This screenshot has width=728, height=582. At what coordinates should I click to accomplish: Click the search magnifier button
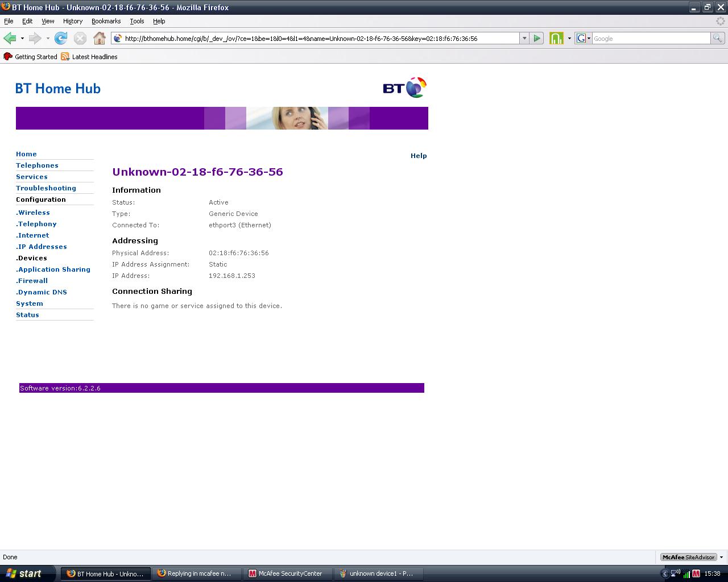[x=718, y=38]
